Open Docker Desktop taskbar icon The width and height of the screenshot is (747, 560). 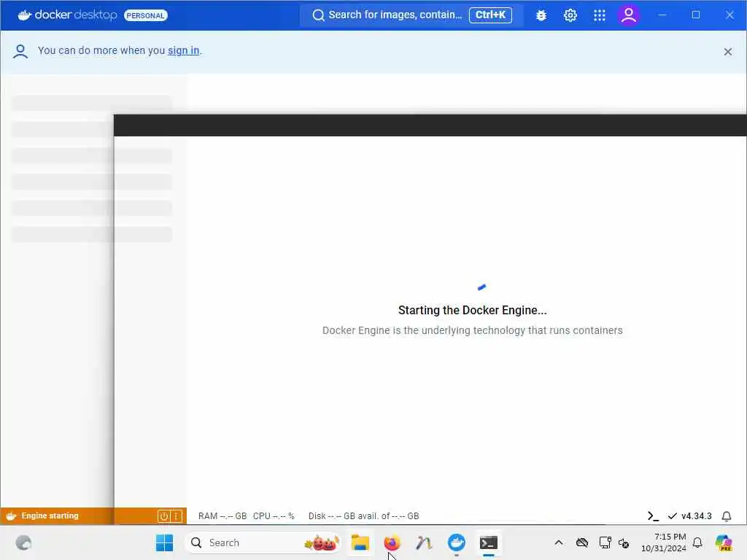point(457,542)
